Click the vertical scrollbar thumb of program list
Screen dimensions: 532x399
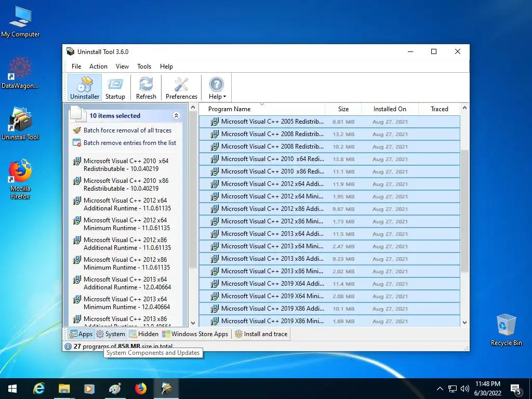[x=464, y=211]
